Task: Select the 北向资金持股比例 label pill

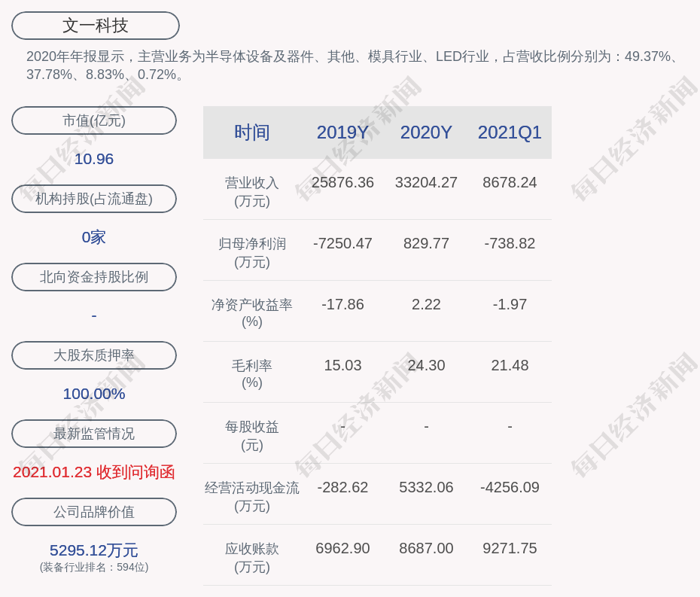Action: 94,277
